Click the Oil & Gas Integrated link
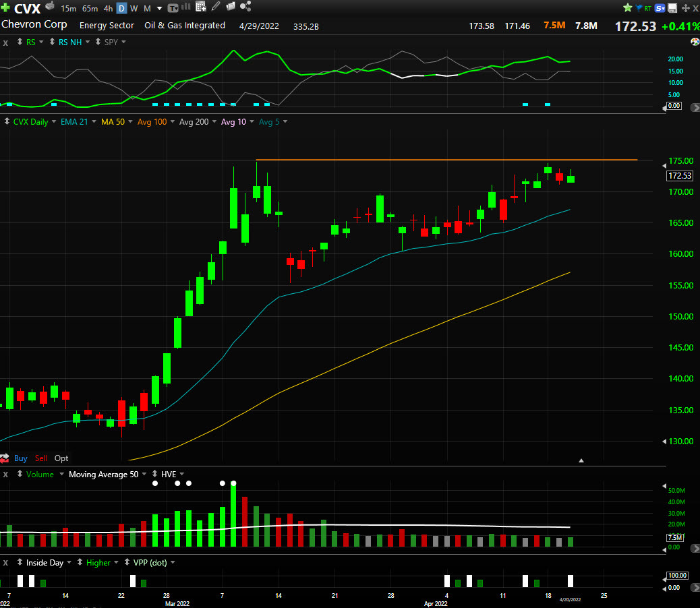The width and height of the screenshot is (700, 608). (x=185, y=26)
